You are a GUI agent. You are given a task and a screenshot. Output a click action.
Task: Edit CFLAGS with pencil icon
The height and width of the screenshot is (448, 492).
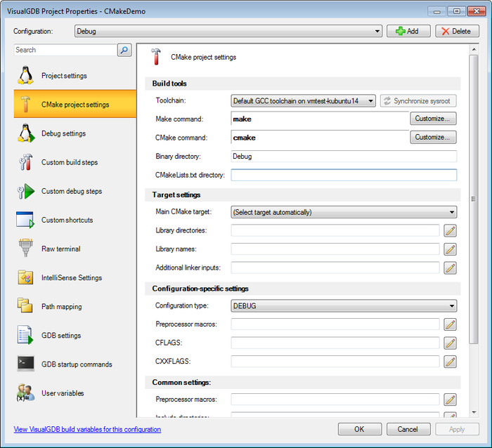450,343
